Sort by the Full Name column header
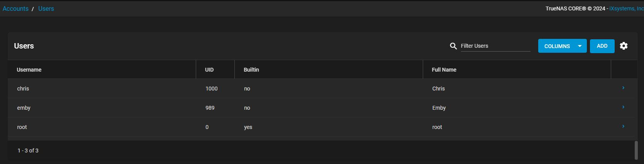 (x=444, y=70)
